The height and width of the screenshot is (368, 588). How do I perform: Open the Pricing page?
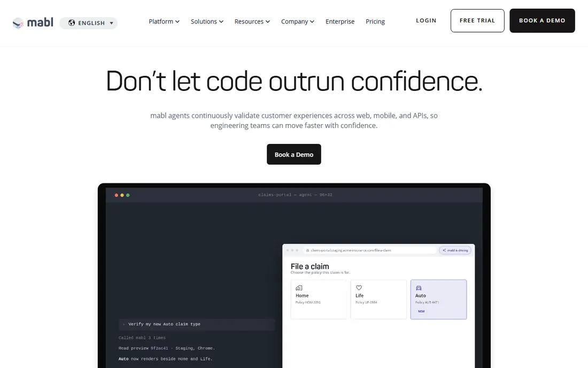point(375,21)
